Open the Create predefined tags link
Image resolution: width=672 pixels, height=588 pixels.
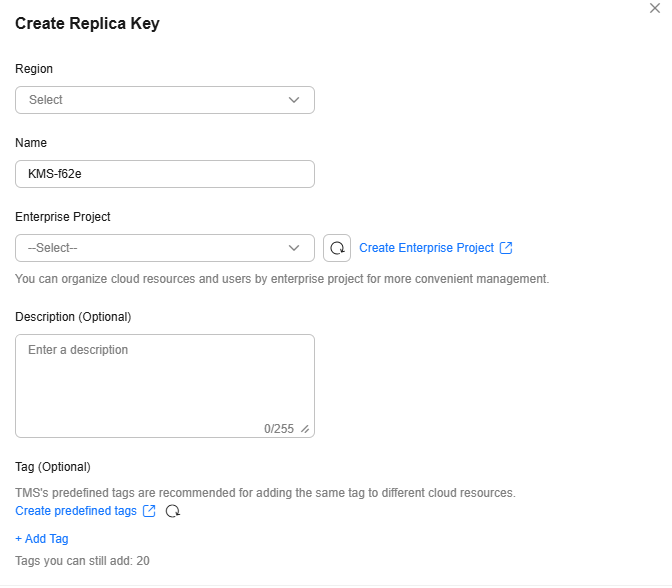[x=76, y=511]
